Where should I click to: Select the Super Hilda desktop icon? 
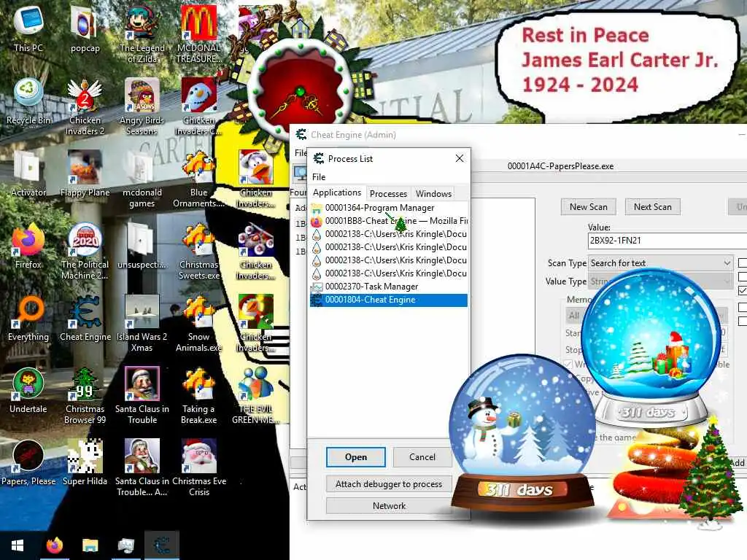[85, 463]
